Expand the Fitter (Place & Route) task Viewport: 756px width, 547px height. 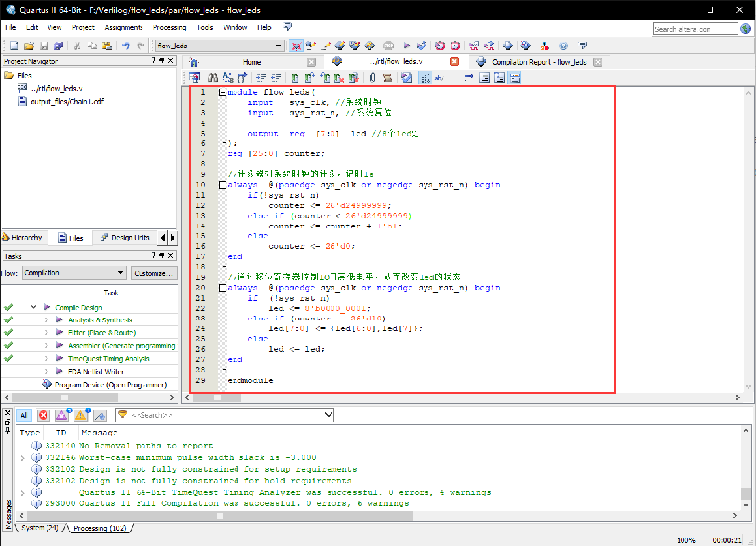[47, 333]
